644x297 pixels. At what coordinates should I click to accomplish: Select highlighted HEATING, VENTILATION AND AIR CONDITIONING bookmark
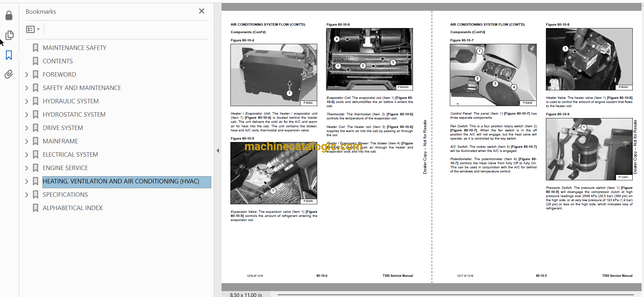coord(127,182)
